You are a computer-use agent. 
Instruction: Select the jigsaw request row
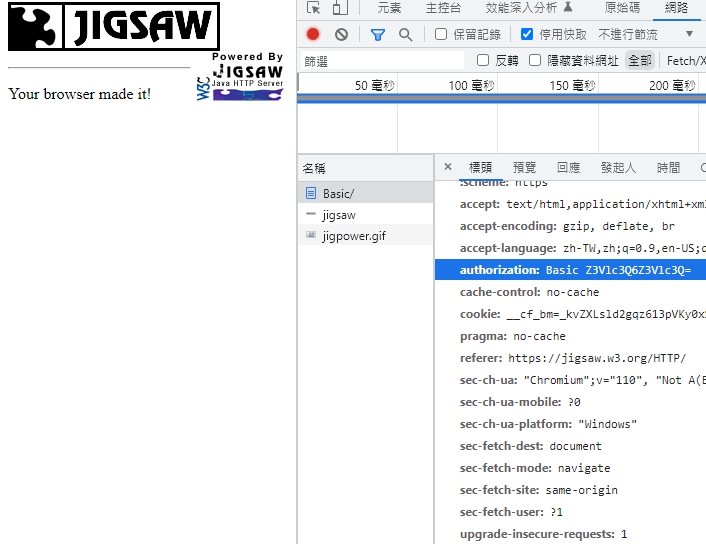(x=366, y=215)
